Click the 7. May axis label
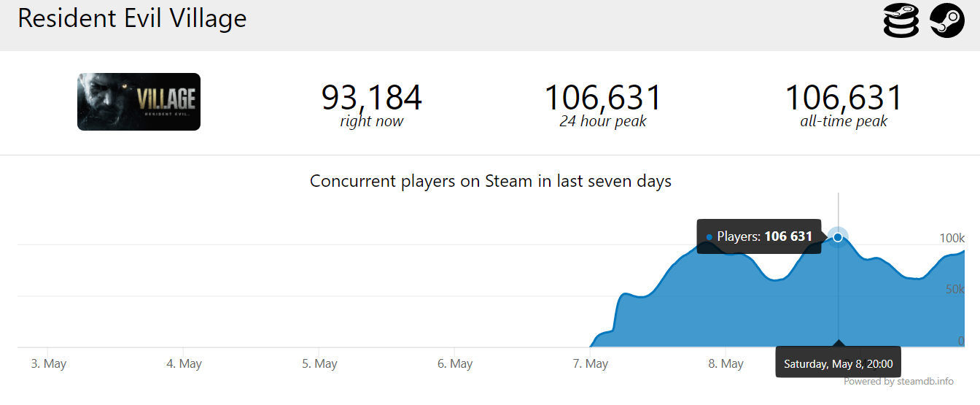Screen dimensions: 980x405 (591, 363)
